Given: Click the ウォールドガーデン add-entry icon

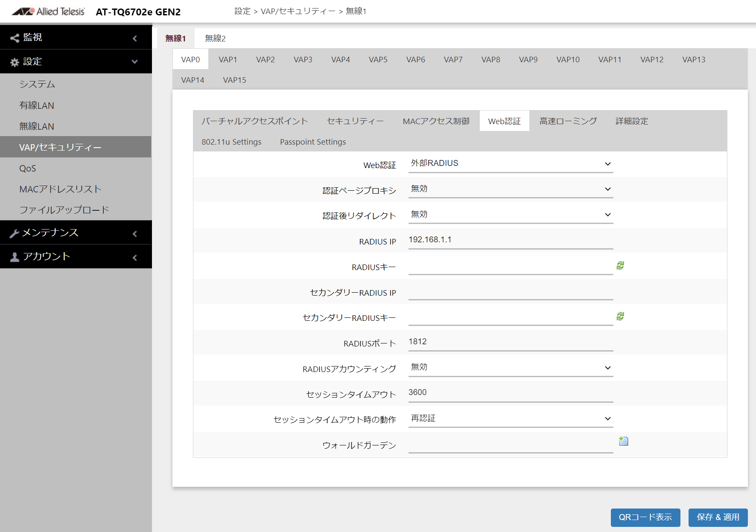Looking at the screenshot, I should tap(624, 441).
